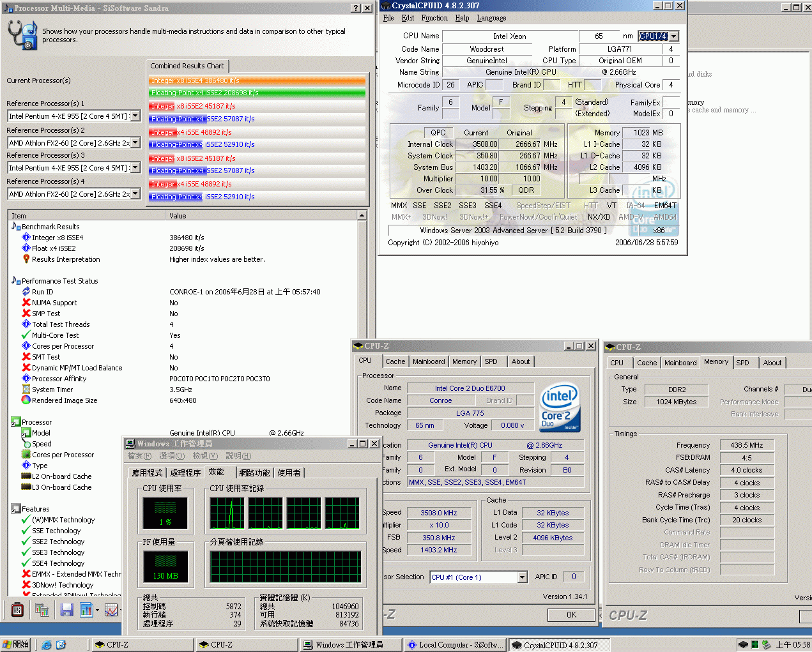This screenshot has height=652, width=812.
Task: Click the save results floppy icon
Action: click(x=66, y=610)
